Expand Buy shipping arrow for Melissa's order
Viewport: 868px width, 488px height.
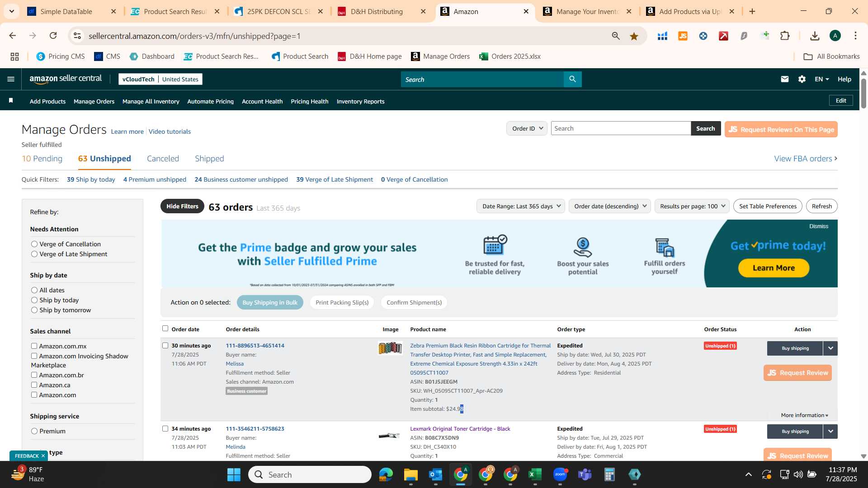830,348
